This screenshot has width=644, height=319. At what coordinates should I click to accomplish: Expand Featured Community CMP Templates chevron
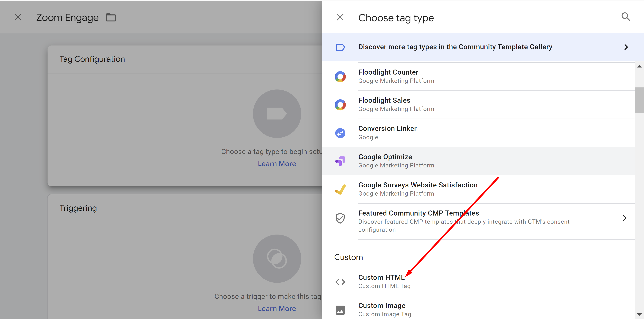click(x=624, y=218)
